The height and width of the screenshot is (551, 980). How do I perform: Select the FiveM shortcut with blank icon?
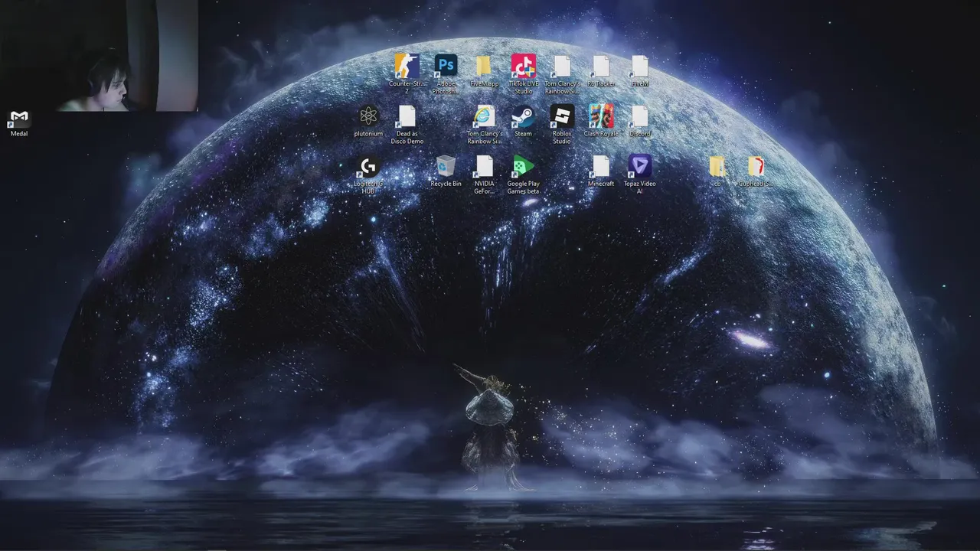640,71
